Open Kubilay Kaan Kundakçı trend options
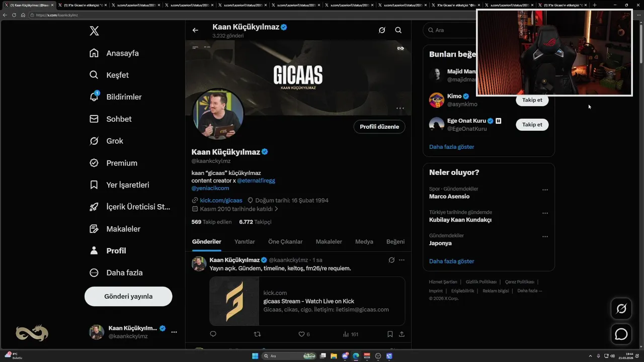The image size is (644, 362). [545, 213]
